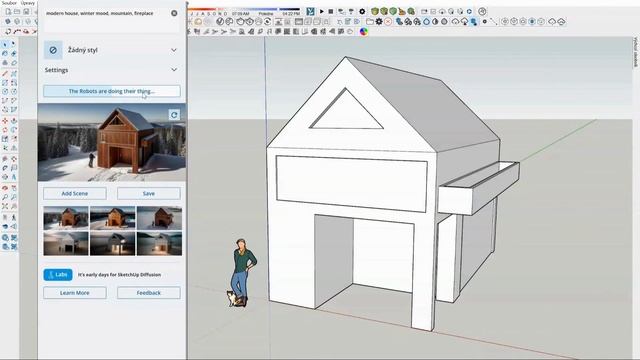Click the Zoom Extents tool
The height and width of the screenshot is (360, 640).
(5, 207)
